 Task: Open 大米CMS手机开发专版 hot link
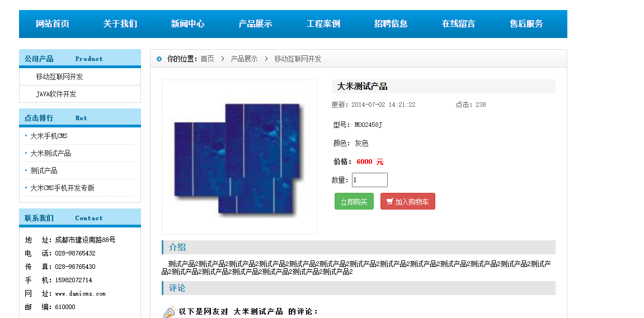pos(63,188)
